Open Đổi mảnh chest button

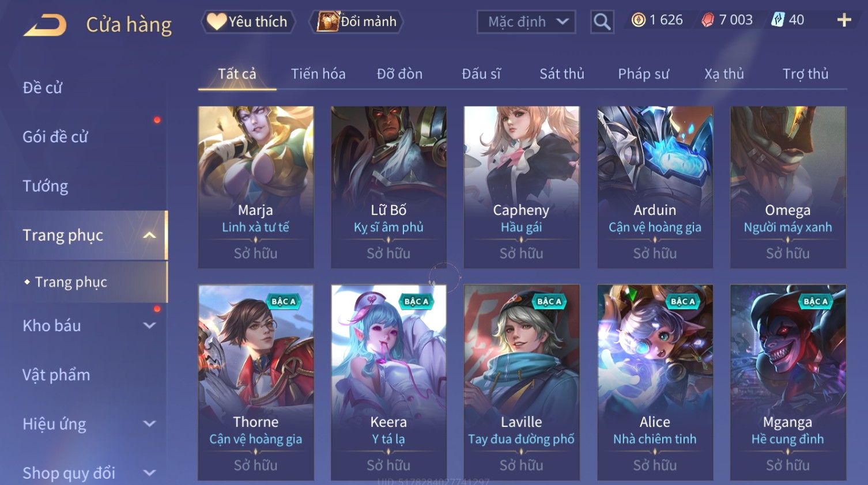coord(356,22)
